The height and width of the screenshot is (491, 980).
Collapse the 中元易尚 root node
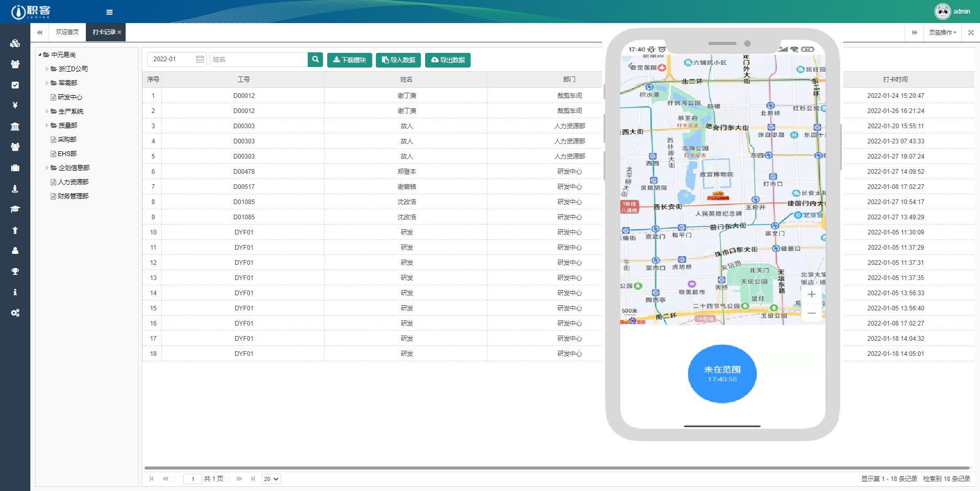(40, 54)
